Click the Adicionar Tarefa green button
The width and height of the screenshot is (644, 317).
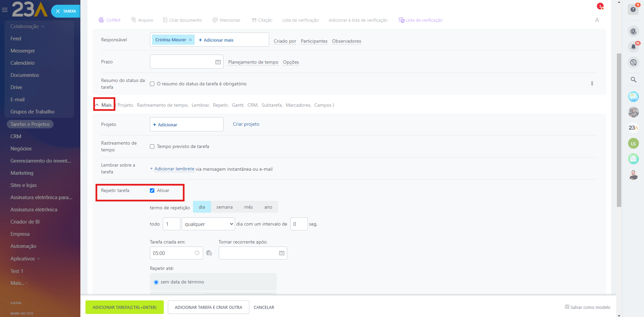[x=124, y=307]
